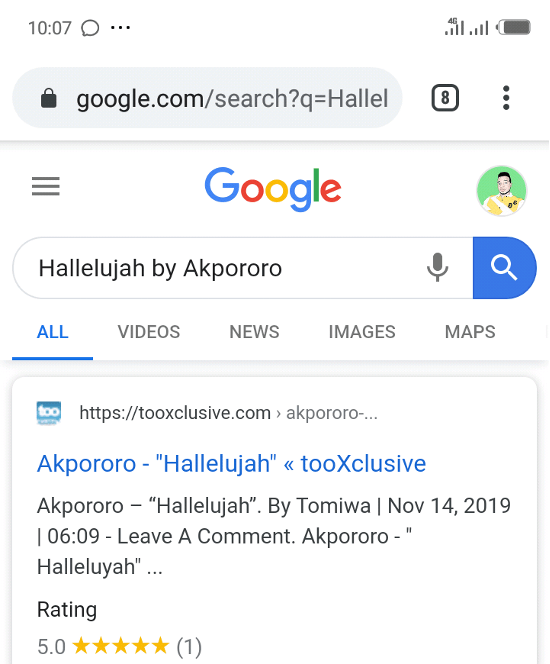Open Chrome three-dot overflow menu
Screen dimensions: 550x664
tap(506, 98)
